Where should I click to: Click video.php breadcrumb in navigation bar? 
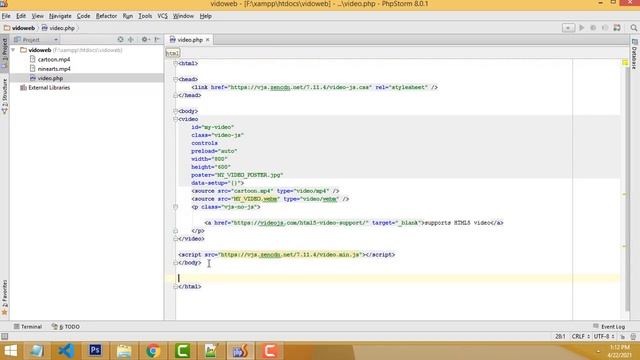click(x=58, y=28)
